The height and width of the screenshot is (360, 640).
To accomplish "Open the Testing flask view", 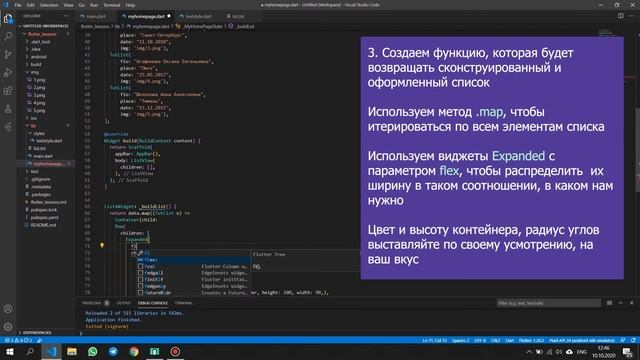I will pyautogui.click(x=8, y=109).
